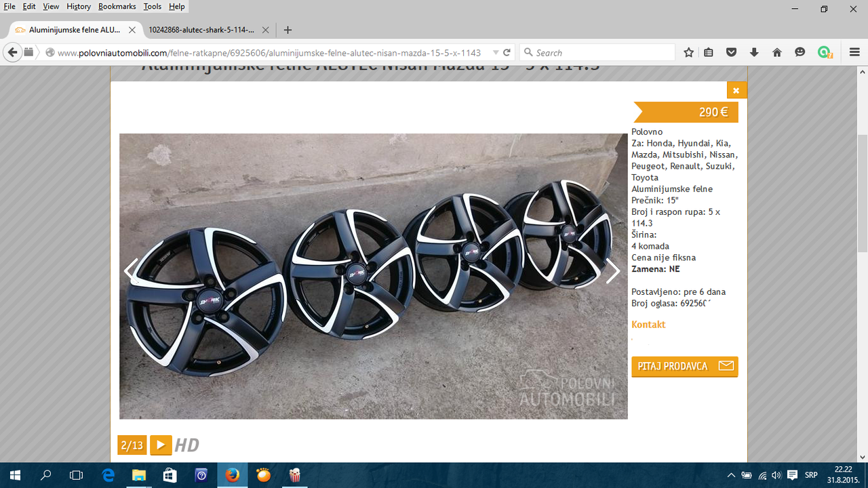Click the PITAJ PRODAVCA button
The image size is (868, 488).
[684, 366]
